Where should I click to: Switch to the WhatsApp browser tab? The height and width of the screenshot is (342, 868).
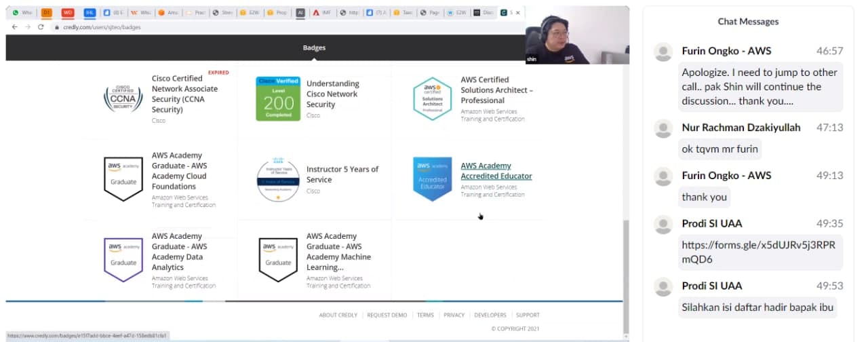click(24, 12)
